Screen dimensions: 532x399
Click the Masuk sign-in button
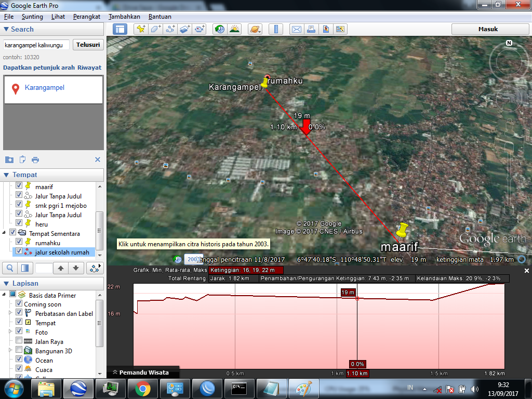(488, 29)
